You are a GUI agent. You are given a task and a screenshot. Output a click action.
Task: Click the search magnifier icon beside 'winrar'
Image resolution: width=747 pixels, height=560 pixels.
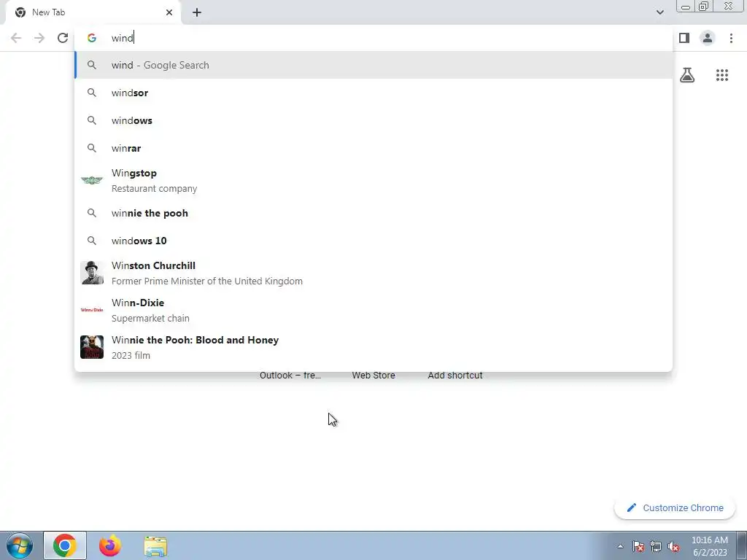pos(91,148)
